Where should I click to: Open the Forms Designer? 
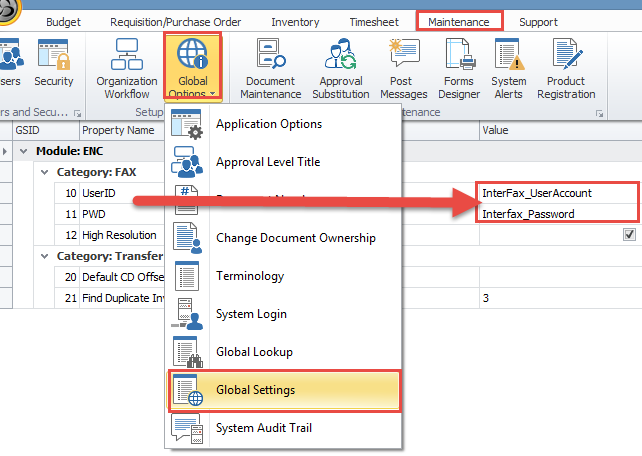[458, 66]
